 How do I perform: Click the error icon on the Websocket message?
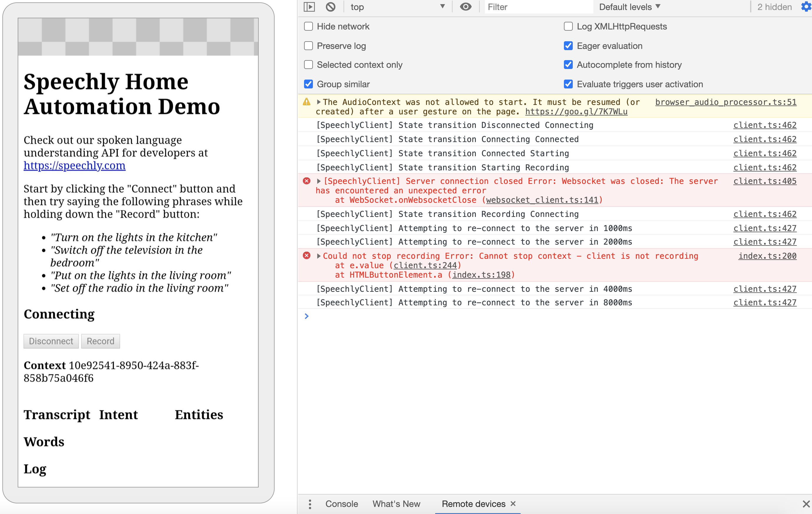(306, 181)
